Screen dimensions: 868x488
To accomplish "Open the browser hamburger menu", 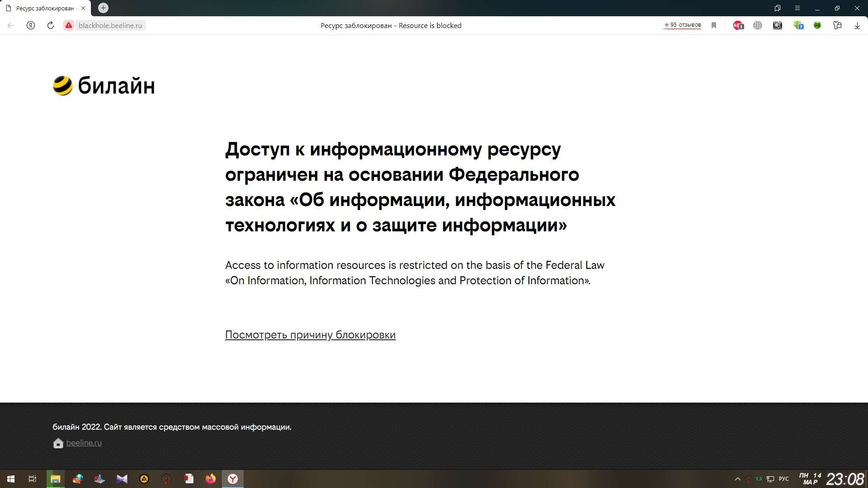I will tap(797, 8).
